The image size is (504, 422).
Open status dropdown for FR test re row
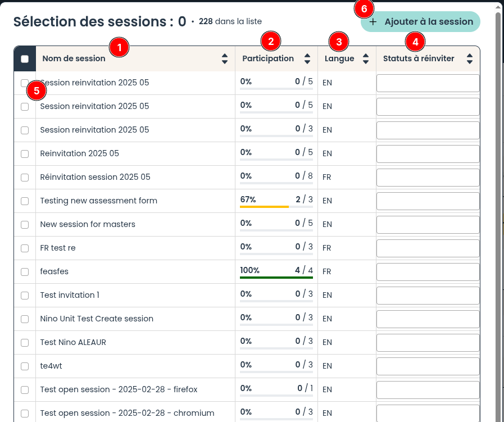pyautogui.click(x=428, y=248)
